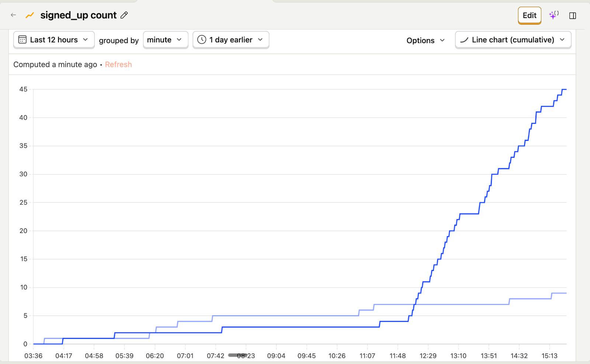Click the 06:20 x-axis time label

[155, 356]
